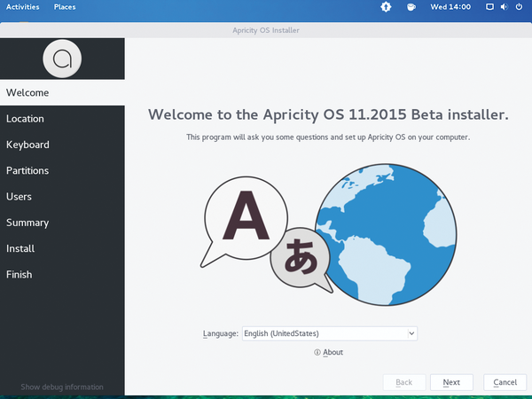Open the Places menu
Image resolution: width=532 pixels, height=399 pixels.
tap(65, 7)
